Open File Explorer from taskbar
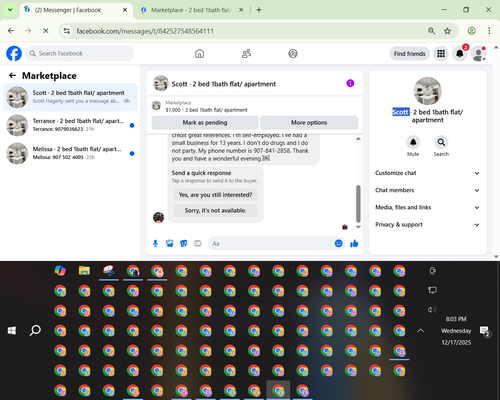Viewport: 500px width, 400px height. (84, 271)
